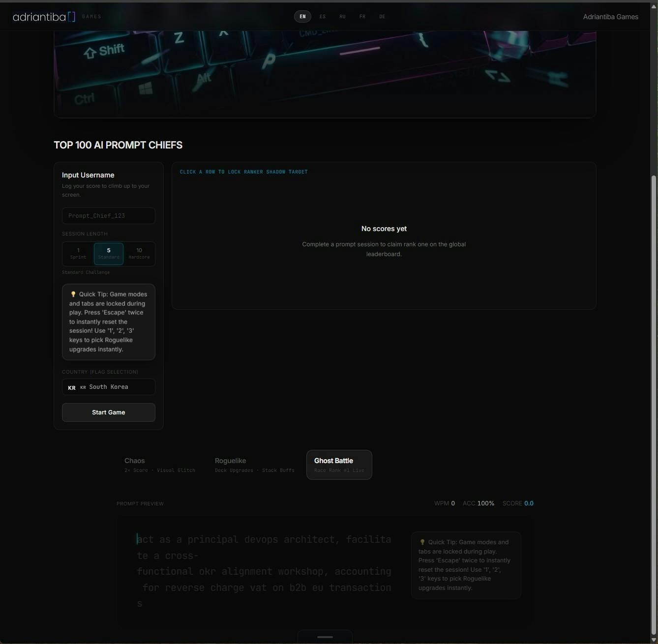This screenshot has height=644, width=658.
Task: Switch language to DE
Action: click(382, 17)
